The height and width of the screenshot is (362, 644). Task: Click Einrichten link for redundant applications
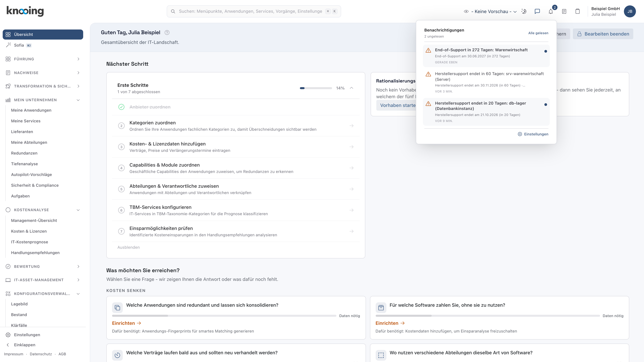pos(126,323)
